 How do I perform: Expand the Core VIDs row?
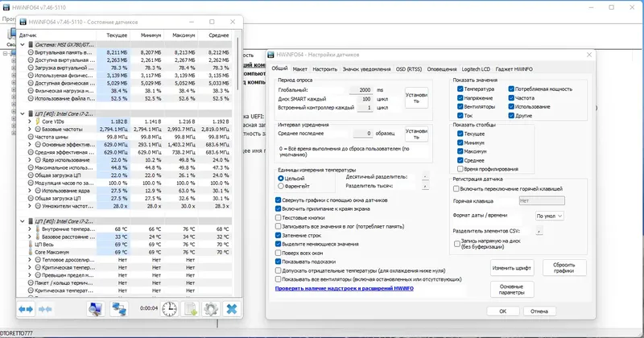click(30, 122)
